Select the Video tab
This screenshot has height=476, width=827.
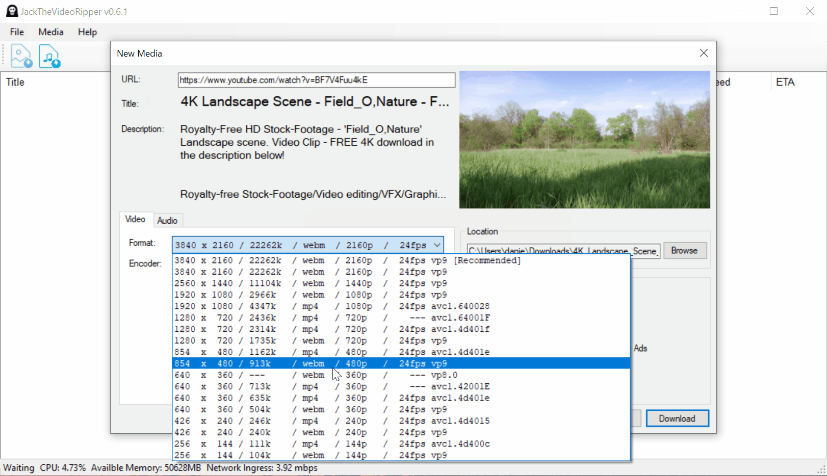tap(135, 219)
